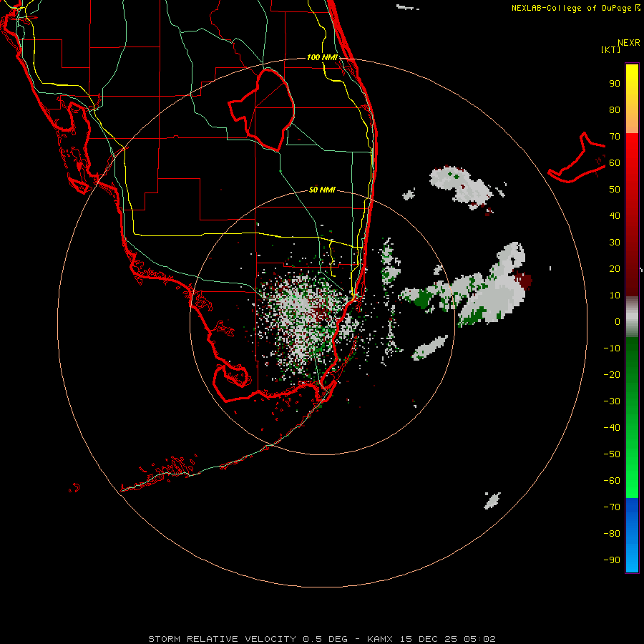Click the NEXLAB-College of DuPage header text
This screenshot has height=644, width=644.
(x=575, y=8)
